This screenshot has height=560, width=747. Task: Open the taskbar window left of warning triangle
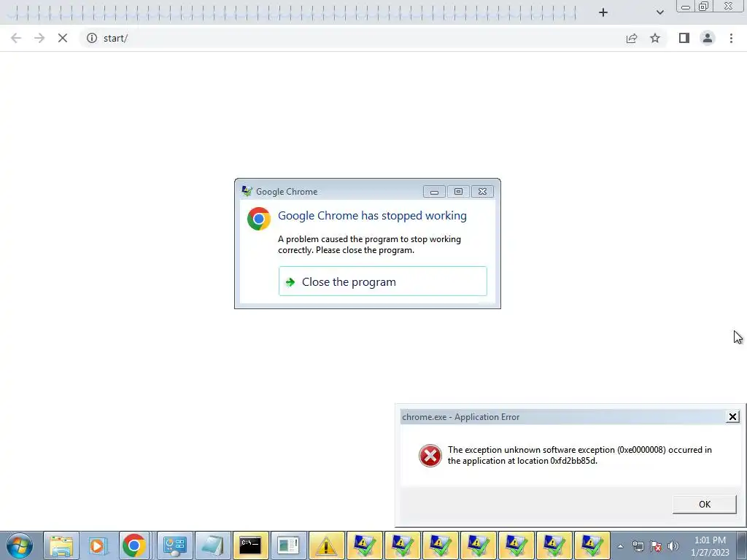click(x=289, y=545)
